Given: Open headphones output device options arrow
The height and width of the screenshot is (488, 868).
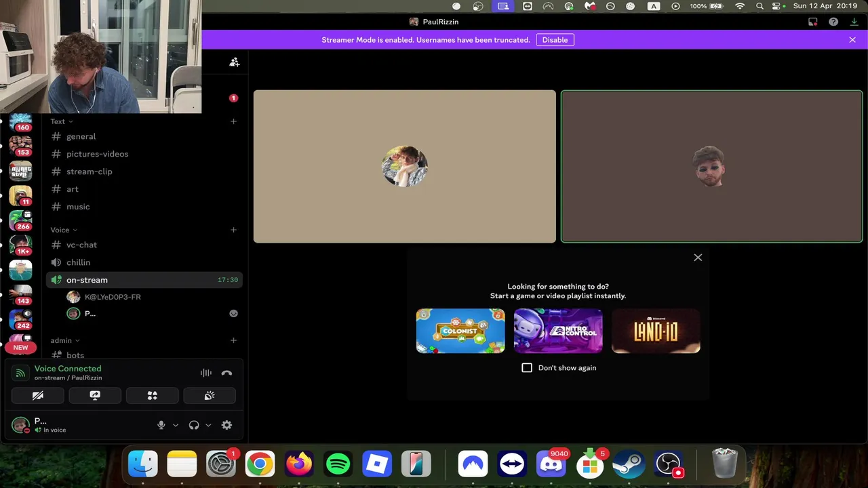Looking at the screenshot, I should [x=208, y=425].
